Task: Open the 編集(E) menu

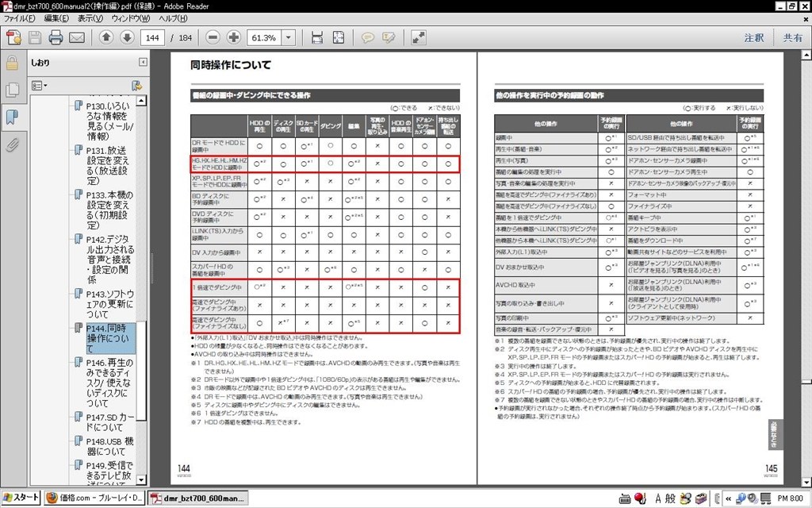Action: point(56,18)
